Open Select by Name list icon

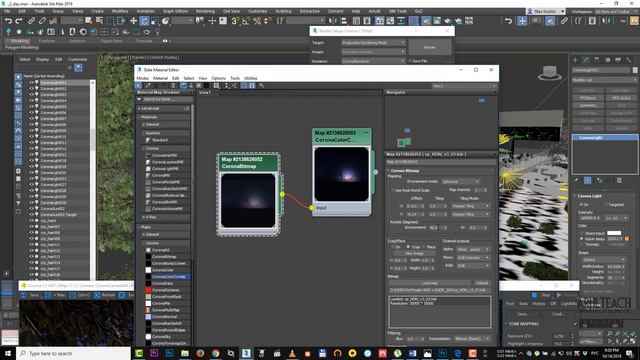point(100,20)
